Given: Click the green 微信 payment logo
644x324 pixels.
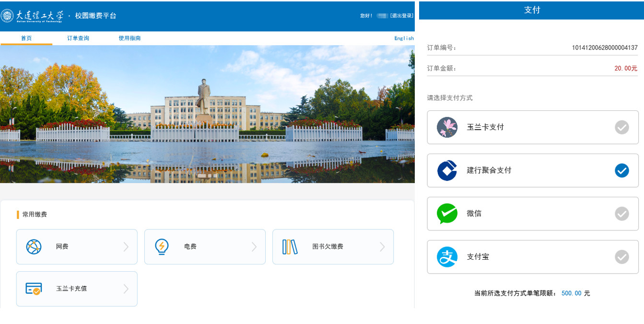Looking at the screenshot, I should point(447,214).
